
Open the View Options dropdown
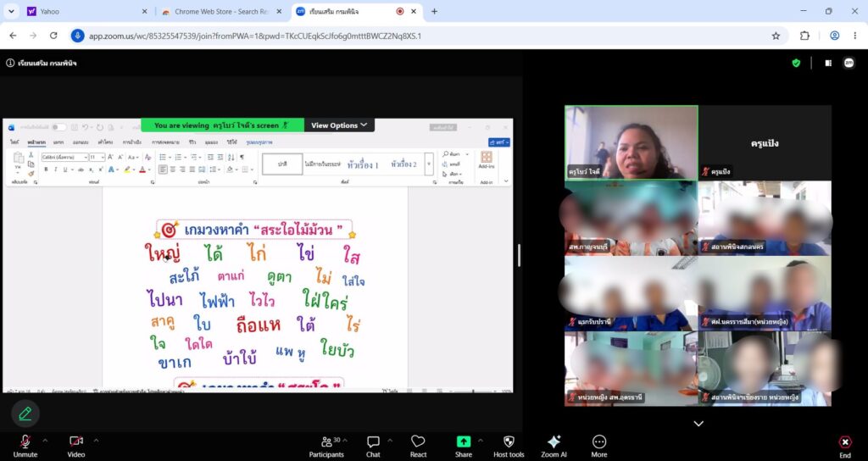(x=339, y=125)
